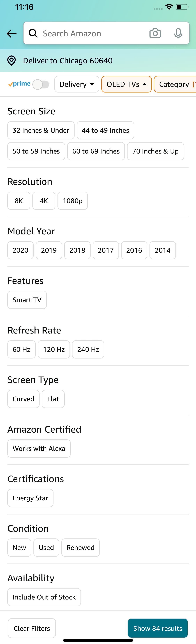This screenshot has height=644, width=196.
Task: Open the Delivery dropdown
Action: pos(77,84)
